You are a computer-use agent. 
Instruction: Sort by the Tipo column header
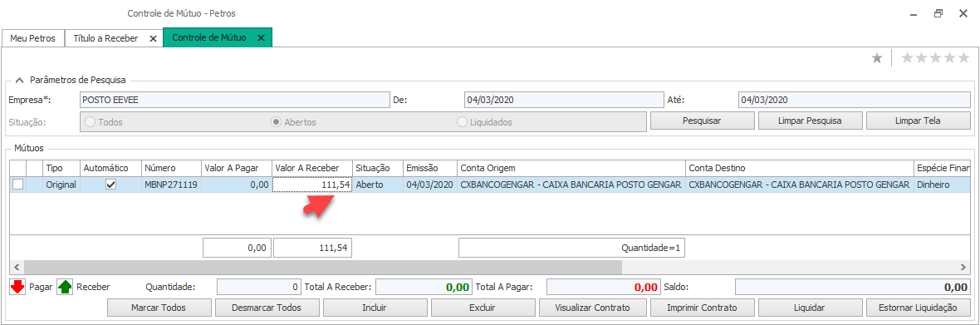click(61, 168)
